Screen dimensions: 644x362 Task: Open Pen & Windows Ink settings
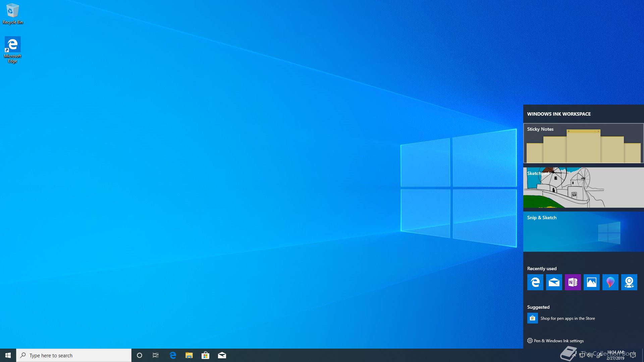[x=558, y=341]
